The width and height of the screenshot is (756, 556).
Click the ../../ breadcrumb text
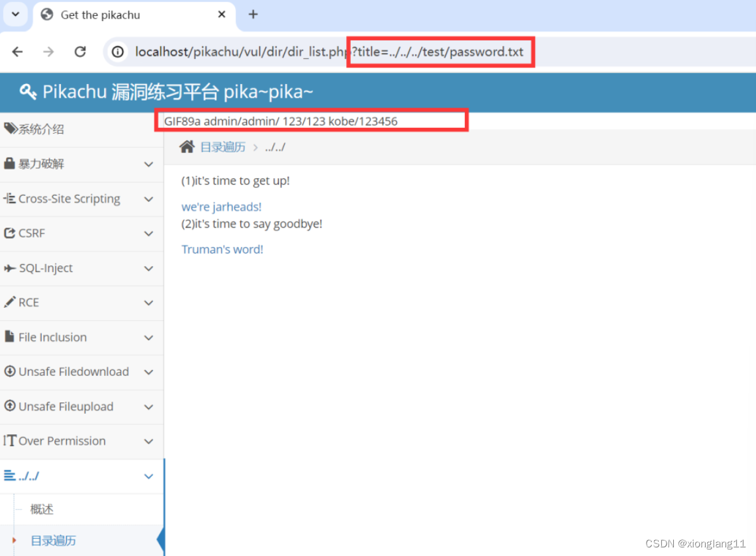click(275, 147)
